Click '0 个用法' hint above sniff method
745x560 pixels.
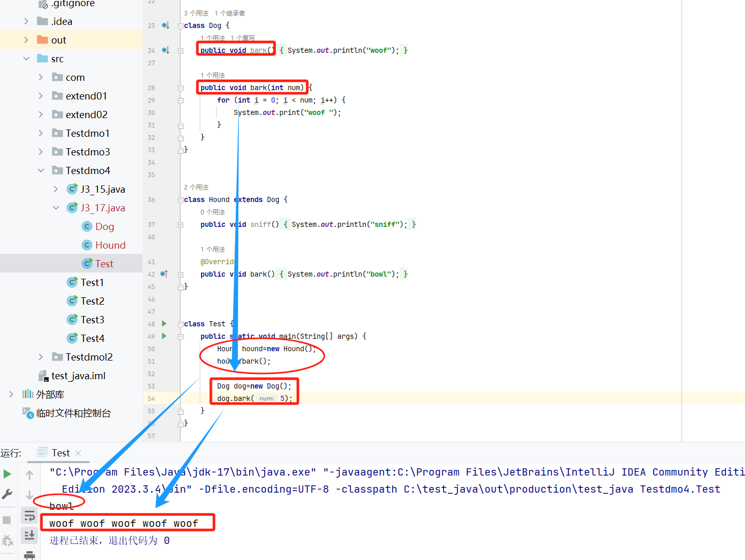(x=212, y=212)
